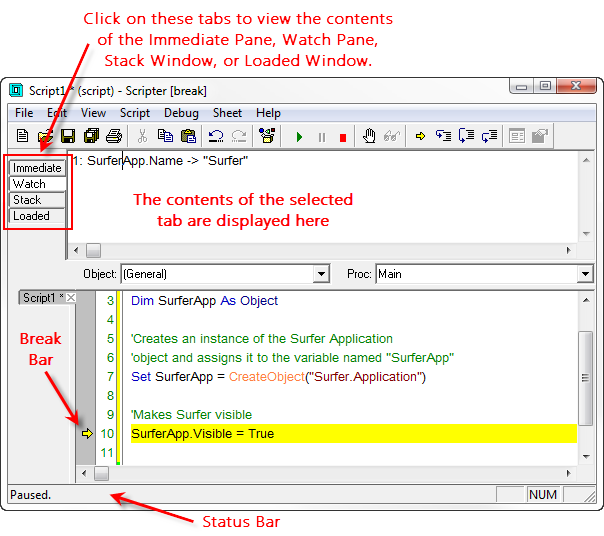604x536 pixels.
Task: Click code editor scroll right arrow
Action: 569,473
